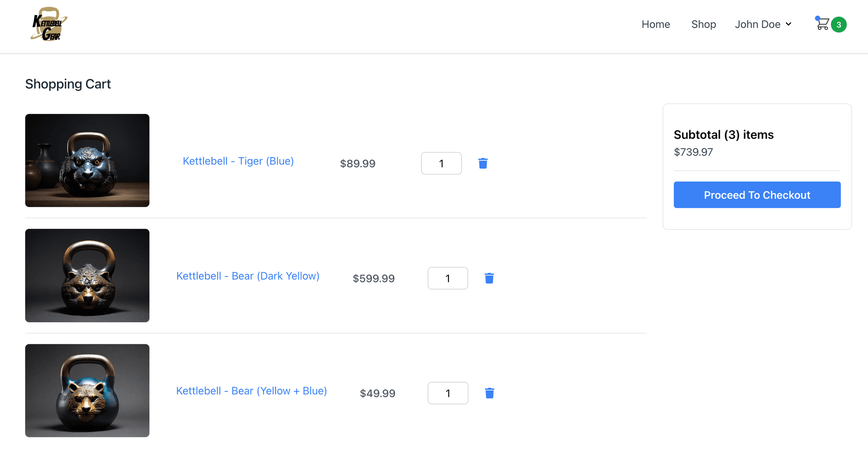Click the Bear (Yellow + Blue) product thumbnail

pyautogui.click(x=87, y=390)
